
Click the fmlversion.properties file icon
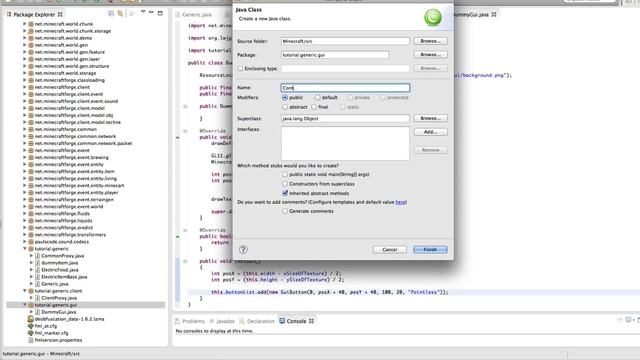pyautogui.click(x=31, y=340)
